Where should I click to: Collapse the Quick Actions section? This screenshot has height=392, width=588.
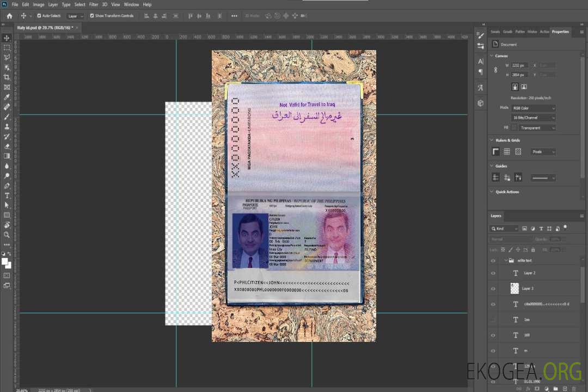tap(492, 192)
